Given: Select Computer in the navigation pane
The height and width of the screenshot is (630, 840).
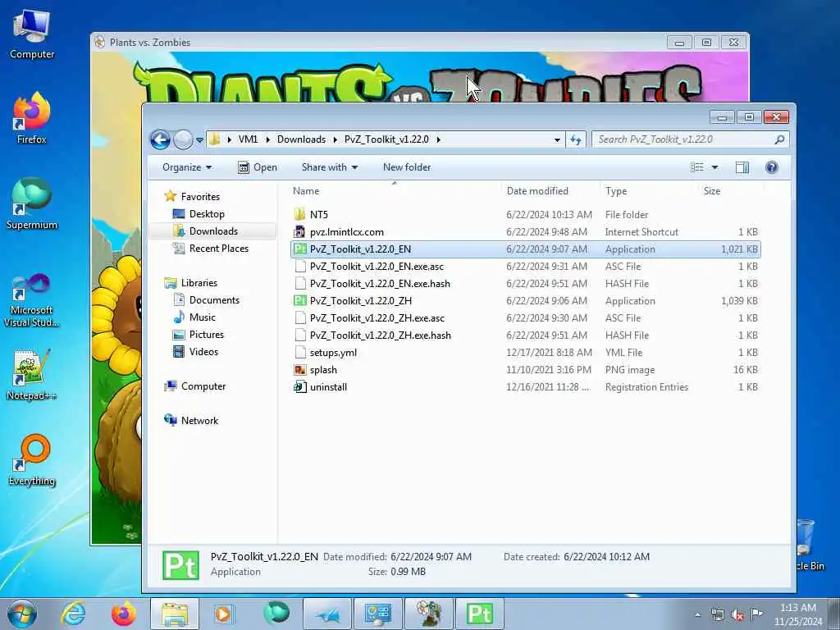Looking at the screenshot, I should click(203, 386).
